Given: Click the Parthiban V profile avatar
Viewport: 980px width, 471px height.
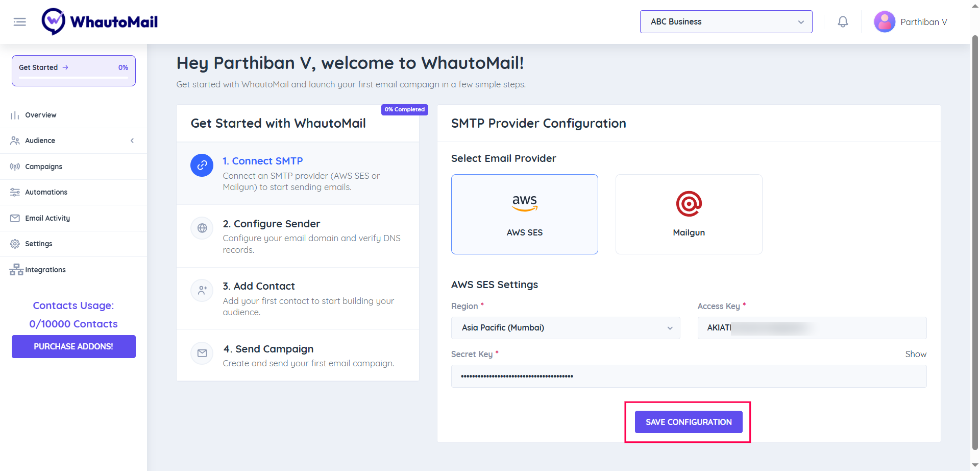Looking at the screenshot, I should (885, 22).
